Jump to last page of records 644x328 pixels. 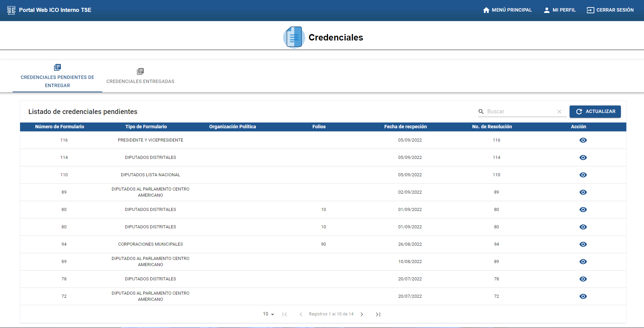click(378, 314)
